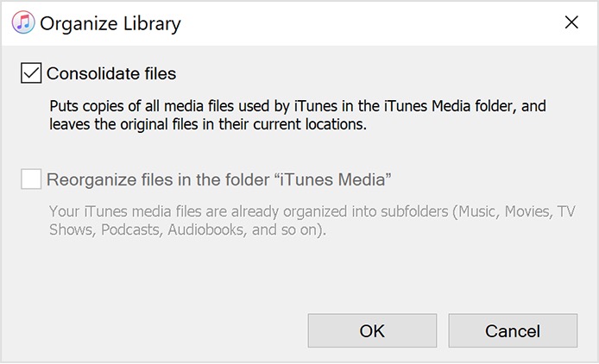The height and width of the screenshot is (364, 599).
Task: Click the "Consolidate files" label text
Action: [111, 73]
